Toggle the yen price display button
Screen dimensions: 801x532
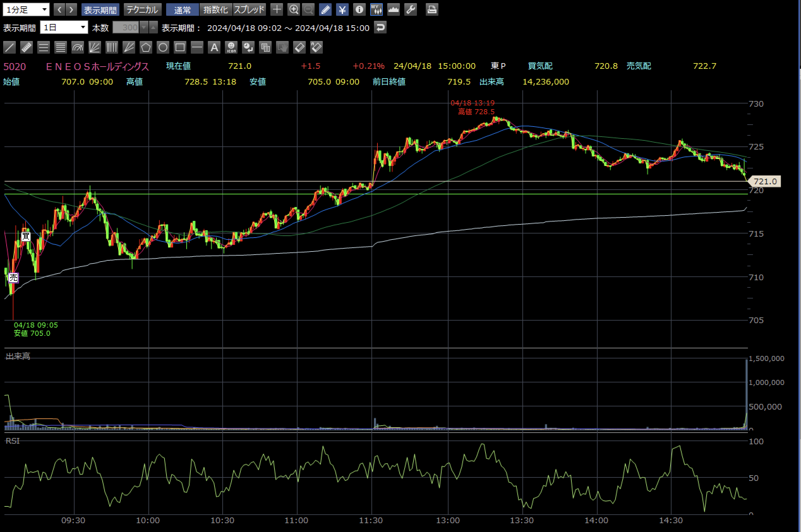(x=342, y=9)
